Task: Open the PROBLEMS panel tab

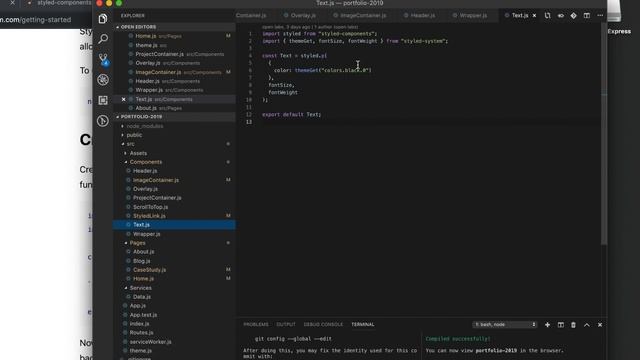Action: click(256, 325)
